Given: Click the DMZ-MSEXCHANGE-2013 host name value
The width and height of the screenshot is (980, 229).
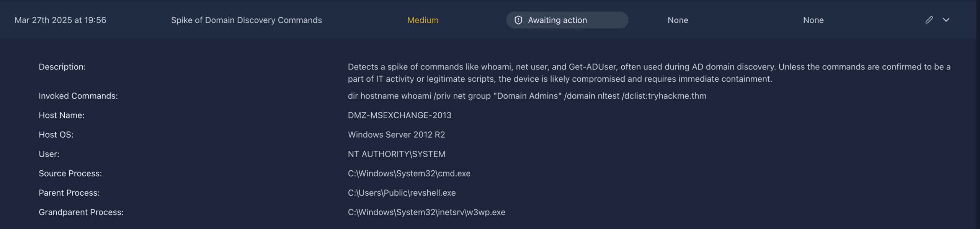Looking at the screenshot, I should [399, 115].
